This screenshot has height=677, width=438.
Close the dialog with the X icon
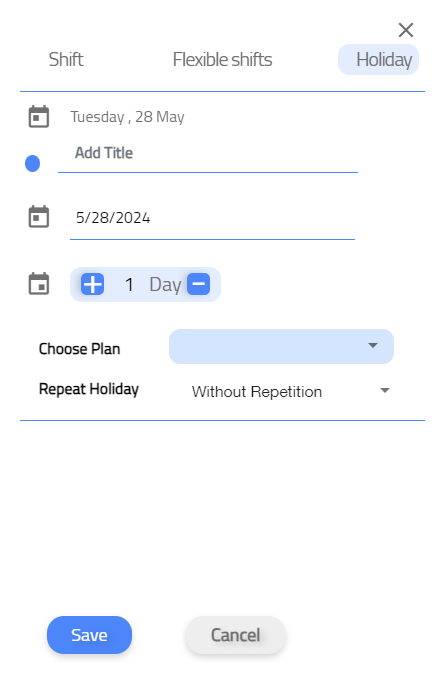point(406,30)
